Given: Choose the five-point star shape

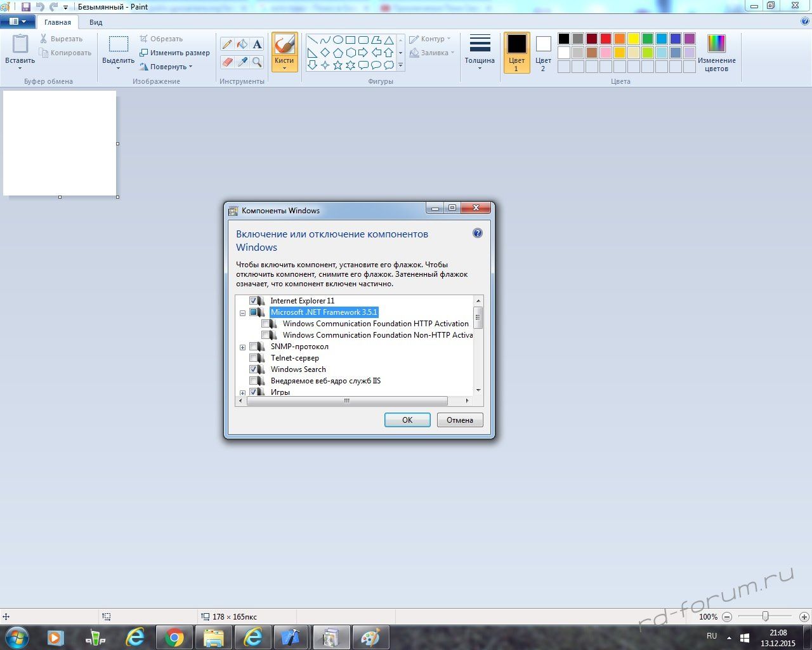Looking at the screenshot, I should tap(337, 65).
